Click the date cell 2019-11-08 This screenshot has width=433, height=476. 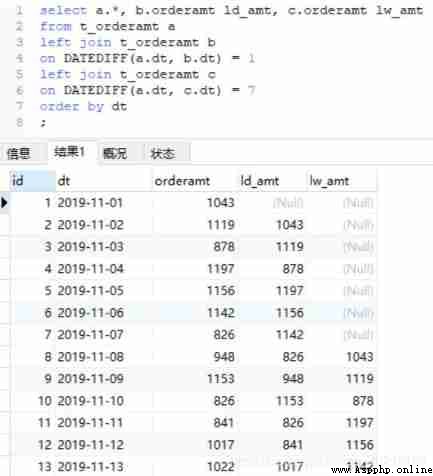pos(90,357)
